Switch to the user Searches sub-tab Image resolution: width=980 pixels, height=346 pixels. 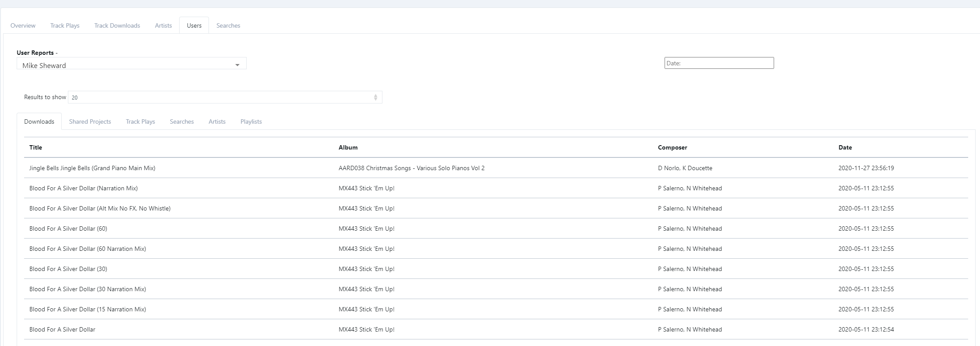point(181,121)
